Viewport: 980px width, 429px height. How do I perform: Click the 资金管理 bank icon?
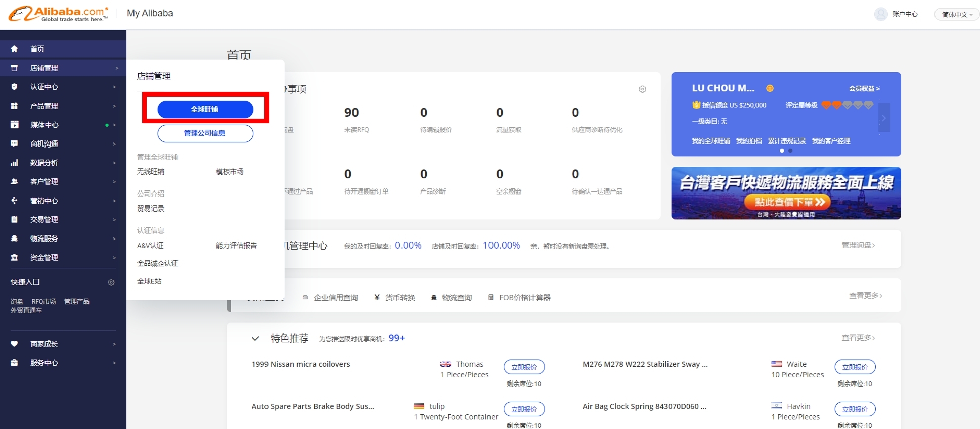[x=14, y=257]
